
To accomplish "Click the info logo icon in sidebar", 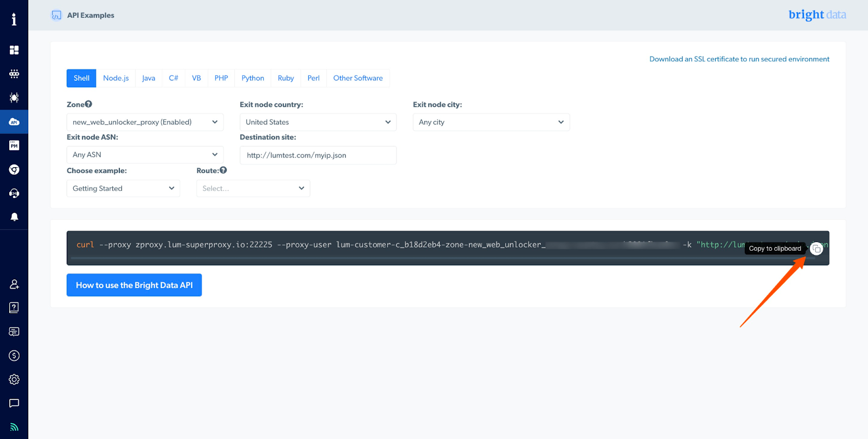I will [14, 19].
